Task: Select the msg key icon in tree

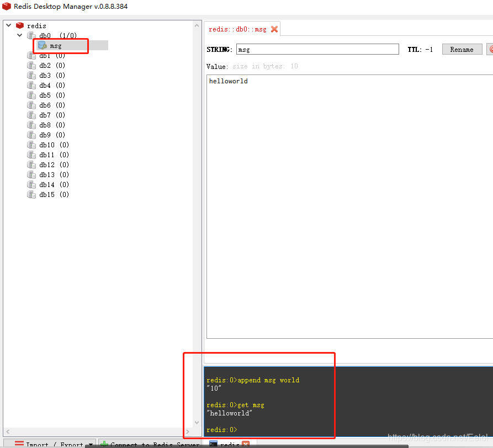Action: point(43,46)
